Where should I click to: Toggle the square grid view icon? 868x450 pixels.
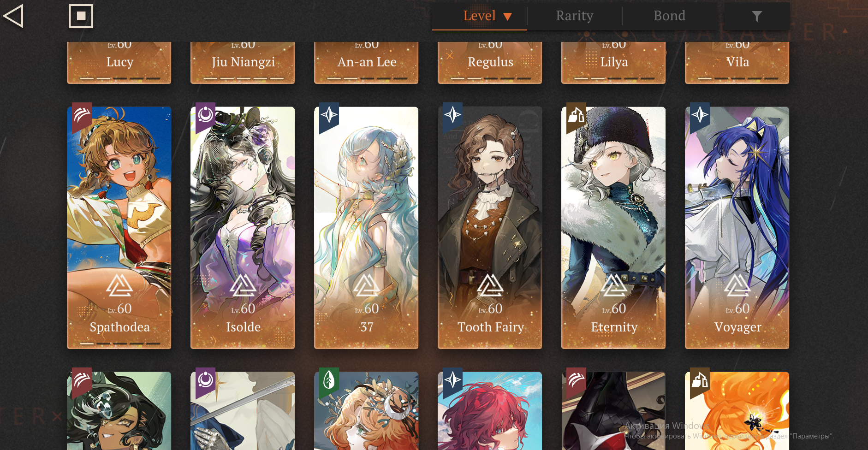[81, 16]
